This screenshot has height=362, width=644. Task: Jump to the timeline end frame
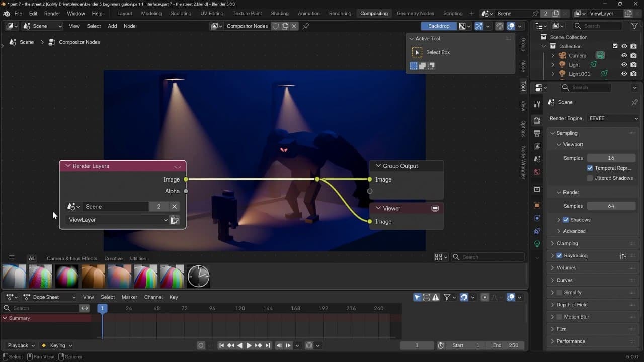click(x=267, y=345)
